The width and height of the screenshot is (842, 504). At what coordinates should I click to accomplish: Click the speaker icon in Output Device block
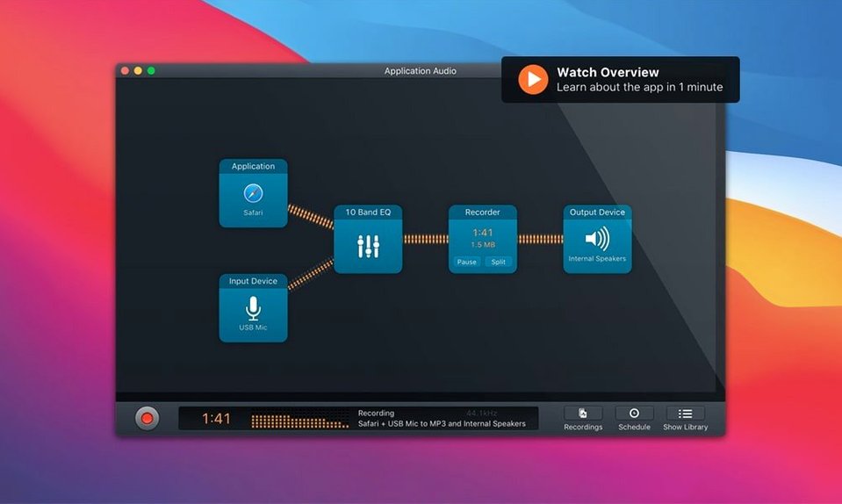[x=597, y=238]
